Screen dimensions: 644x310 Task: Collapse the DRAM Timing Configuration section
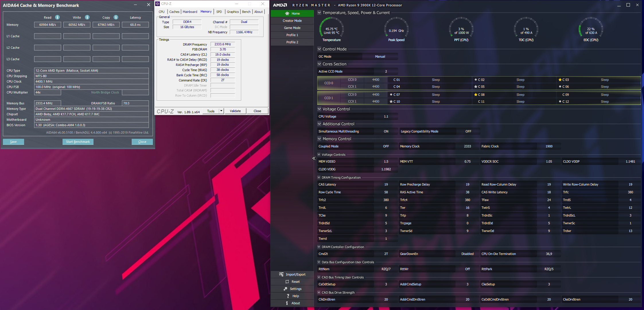[x=319, y=178]
